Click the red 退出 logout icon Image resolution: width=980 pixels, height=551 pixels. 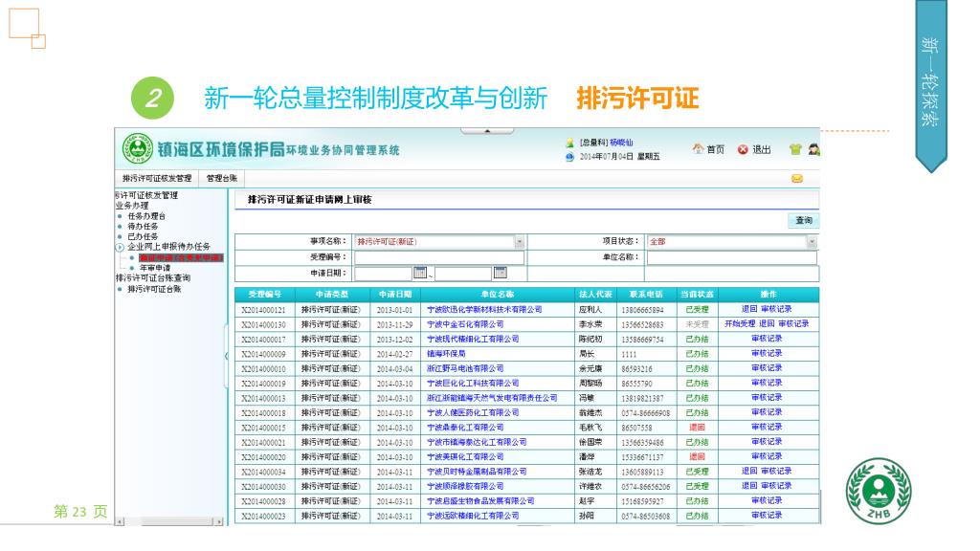(743, 149)
